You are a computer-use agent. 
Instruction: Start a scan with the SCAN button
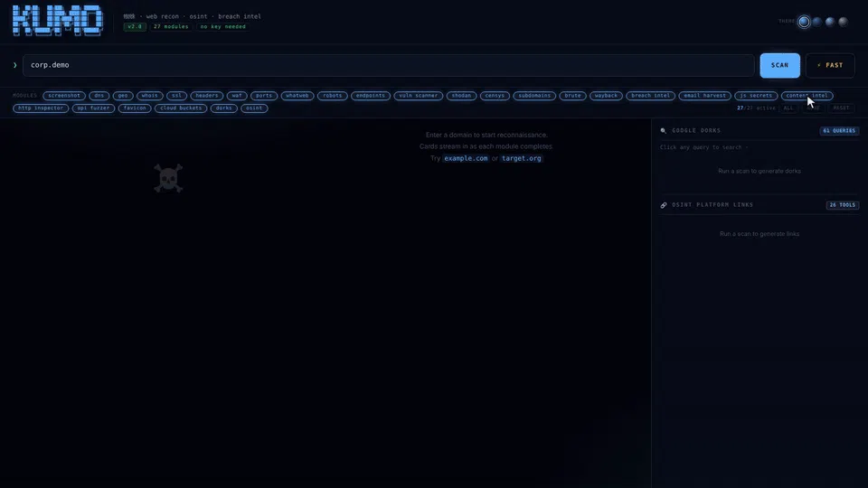click(x=779, y=65)
